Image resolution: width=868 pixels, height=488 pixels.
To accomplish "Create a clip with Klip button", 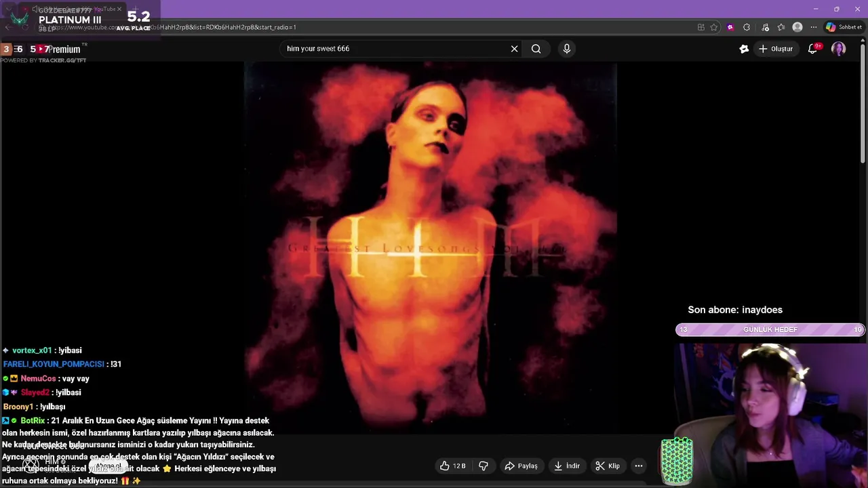I will [608, 466].
